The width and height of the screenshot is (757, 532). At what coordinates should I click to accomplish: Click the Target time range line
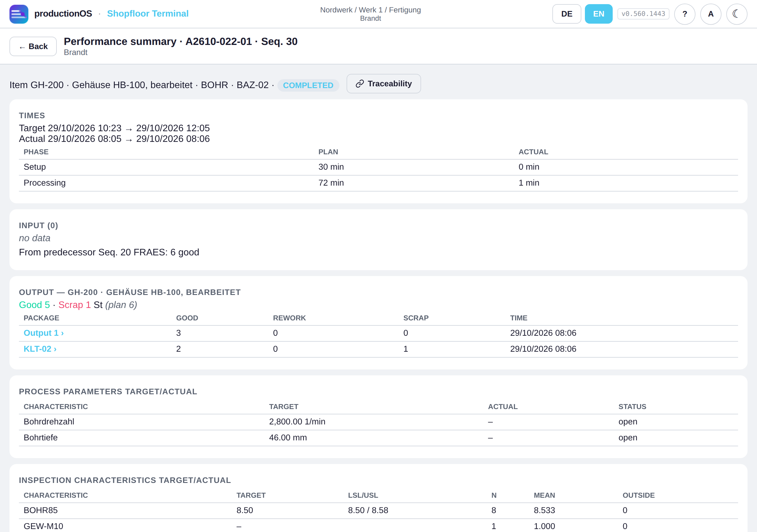(x=114, y=128)
